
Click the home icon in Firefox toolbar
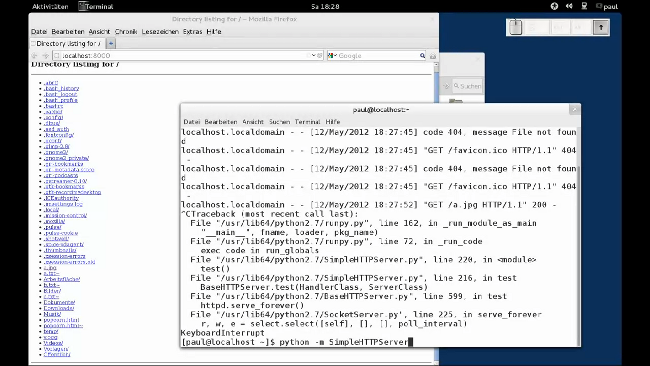point(433,56)
